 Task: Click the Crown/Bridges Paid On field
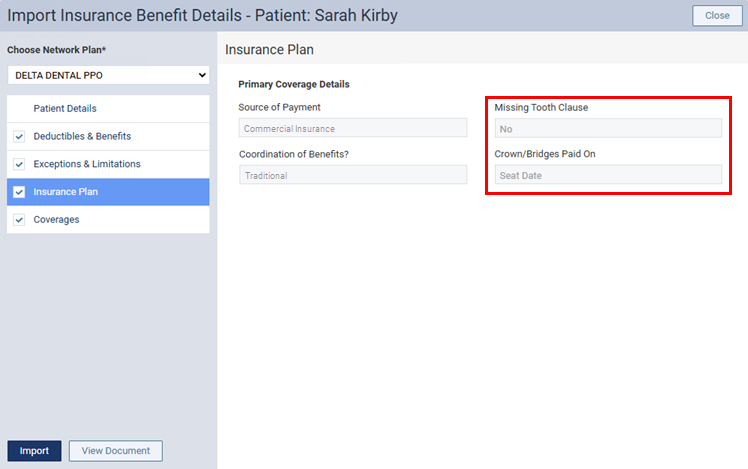point(608,175)
